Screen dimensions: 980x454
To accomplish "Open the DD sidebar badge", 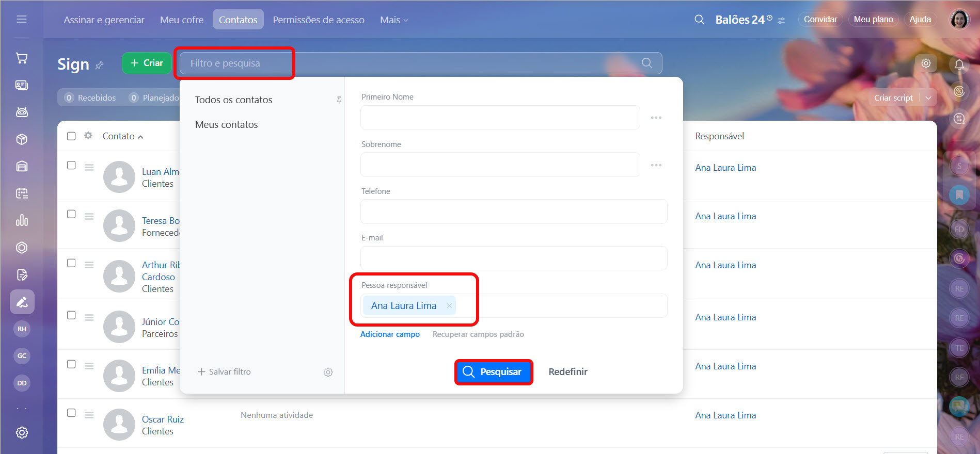I will 22,383.
